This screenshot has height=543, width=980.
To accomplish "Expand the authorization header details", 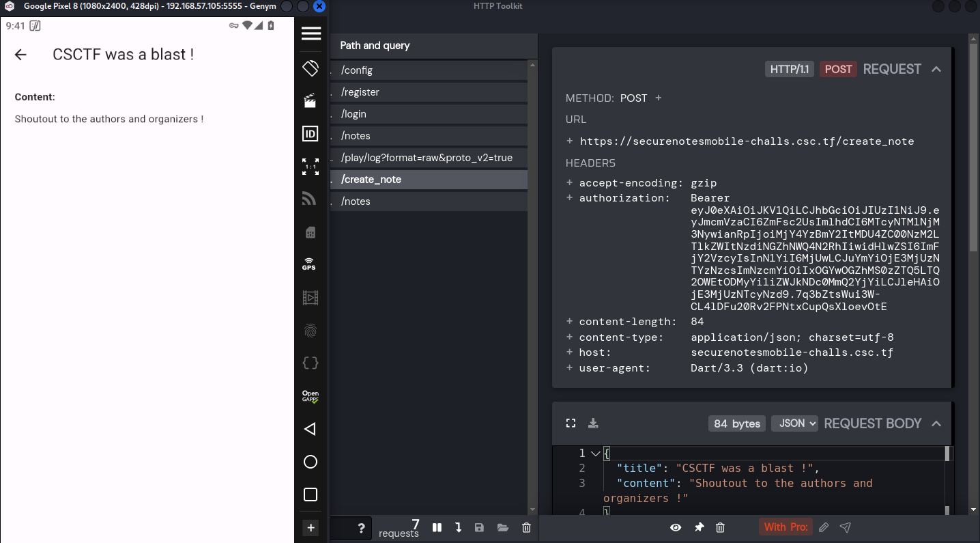I will coord(570,198).
